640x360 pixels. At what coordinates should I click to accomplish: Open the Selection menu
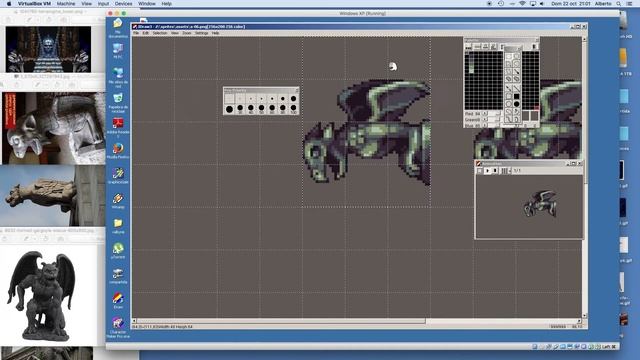[x=160, y=33]
